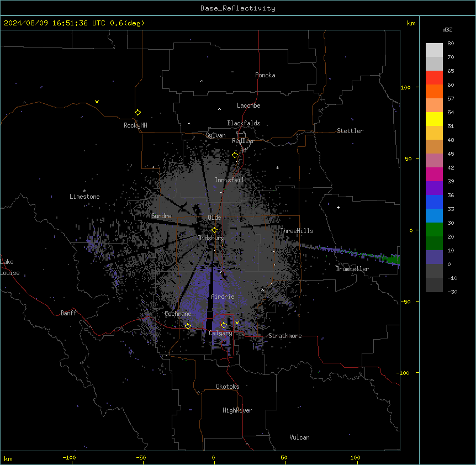Pick the magenta 39-42 dBZ legend swatch
The height and width of the screenshot is (465, 476).
point(434,174)
